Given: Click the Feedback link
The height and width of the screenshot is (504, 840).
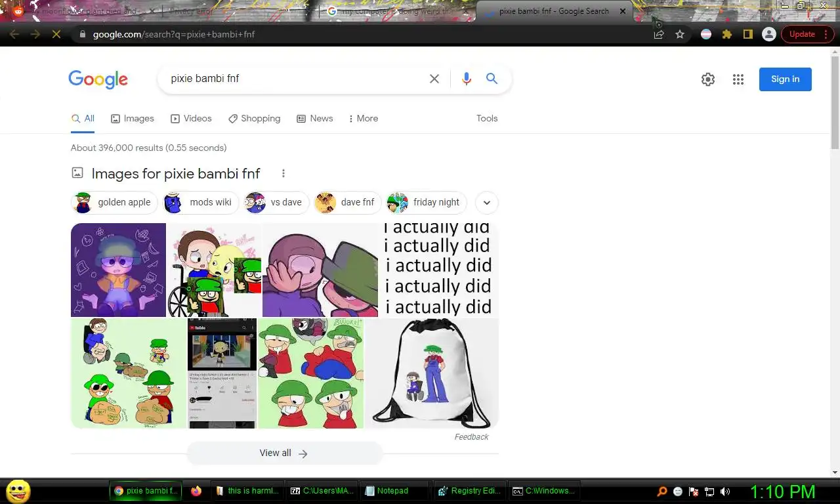Looking at the screenshot, I should [x=471, y=437].
